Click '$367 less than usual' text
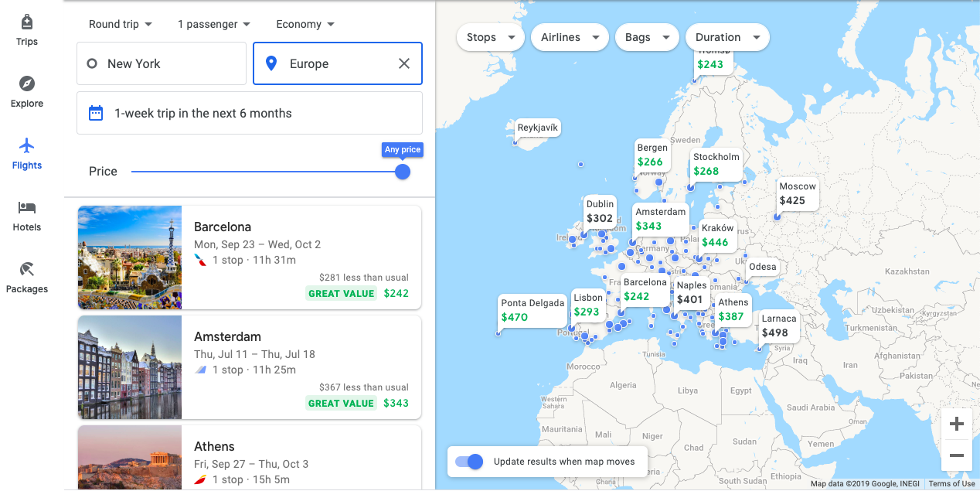The height and width of the screenshot is (491, 980). pos(364,387)
